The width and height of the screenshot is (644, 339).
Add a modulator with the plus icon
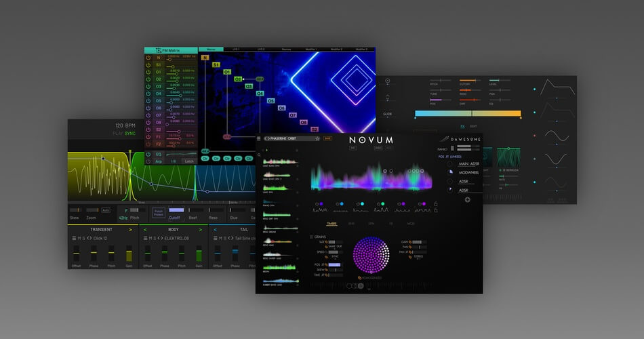[x=467, y=200]
